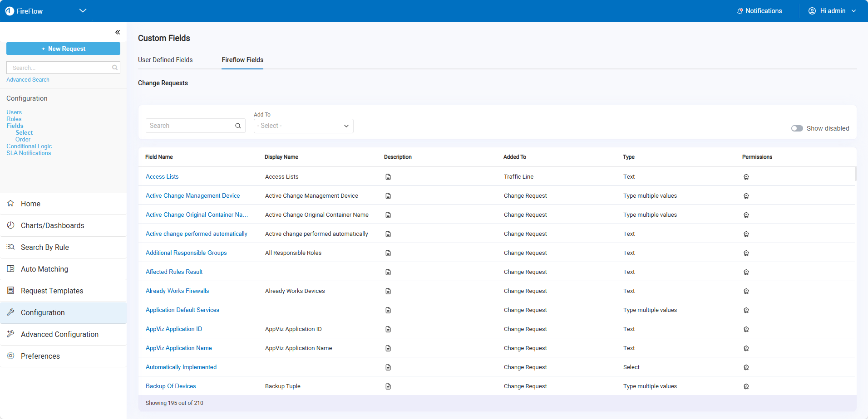The height and width of the screenshot is (419, 868).
Task: Open permissions icon for Automatically Implemented row
Action: click(x=746, y=367)
